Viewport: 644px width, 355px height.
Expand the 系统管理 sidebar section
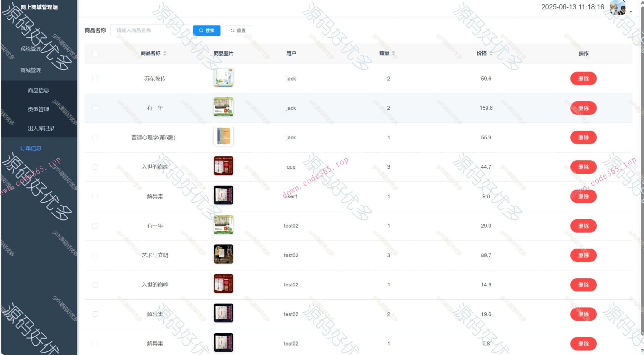click(31, 49)
